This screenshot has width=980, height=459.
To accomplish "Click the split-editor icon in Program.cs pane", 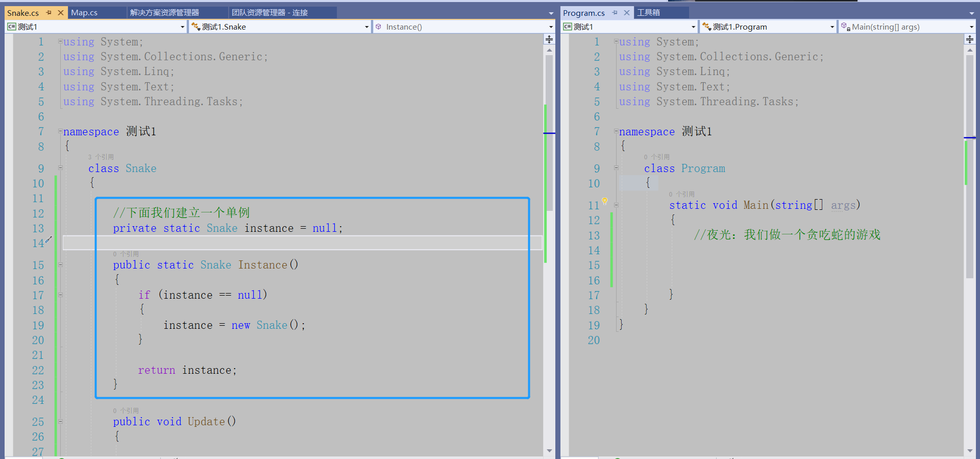I will pos(970,39).
